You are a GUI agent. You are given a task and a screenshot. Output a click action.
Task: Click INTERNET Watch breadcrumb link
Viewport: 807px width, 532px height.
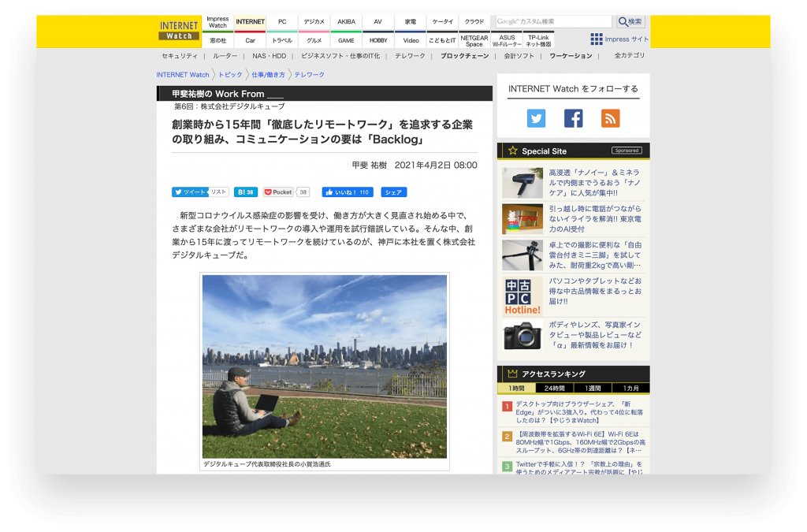coord(183,75)
